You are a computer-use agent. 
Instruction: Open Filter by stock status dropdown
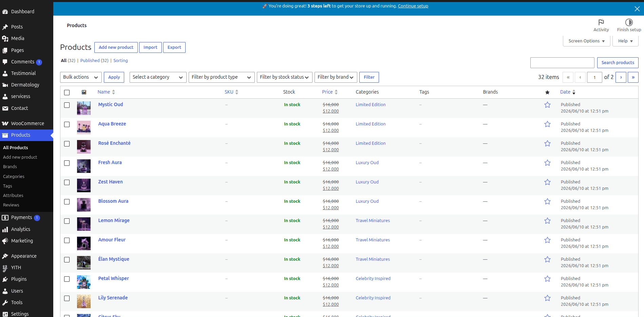click(x=285, y=77)
